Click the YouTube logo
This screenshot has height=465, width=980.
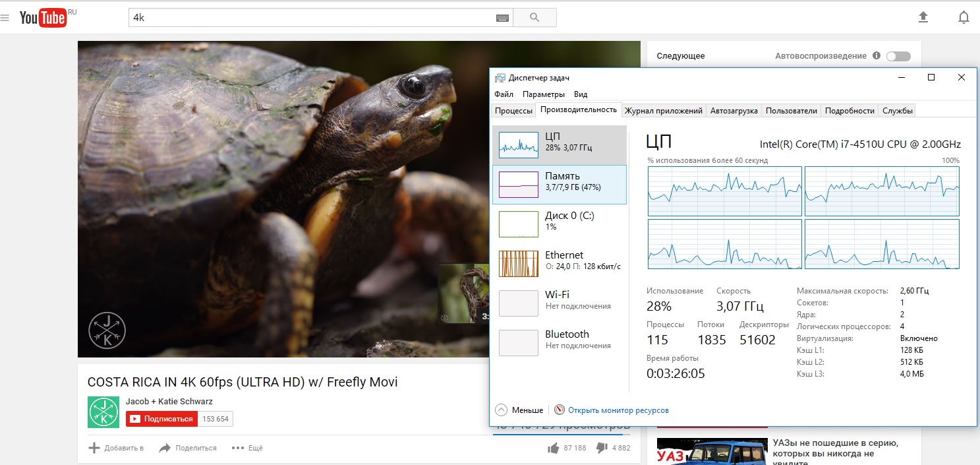click(x=43, y=18)
